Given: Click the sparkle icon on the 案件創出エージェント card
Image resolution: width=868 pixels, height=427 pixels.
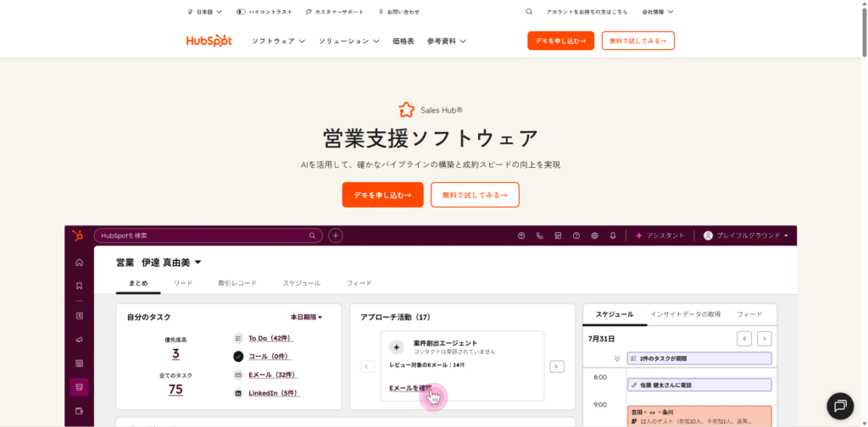Looking at the screenshot, I should [x=397, y=347].
